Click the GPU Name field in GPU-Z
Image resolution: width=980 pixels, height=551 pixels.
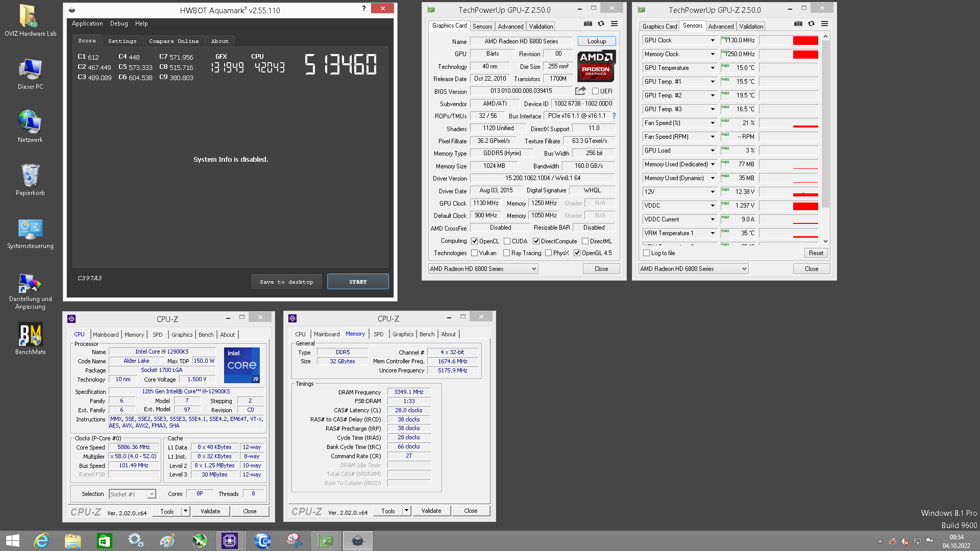tap(521, 41)
